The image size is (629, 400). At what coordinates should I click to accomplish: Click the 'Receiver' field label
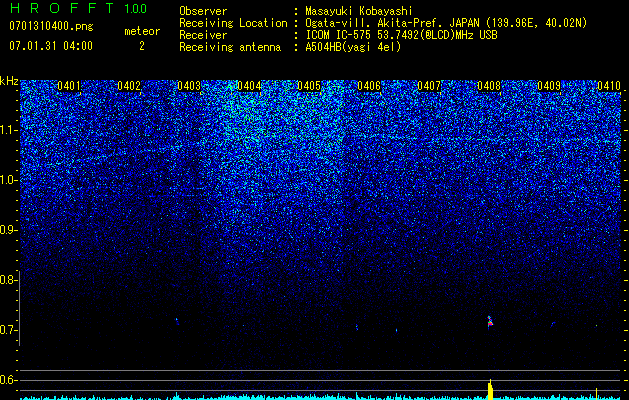pos(203,35)
